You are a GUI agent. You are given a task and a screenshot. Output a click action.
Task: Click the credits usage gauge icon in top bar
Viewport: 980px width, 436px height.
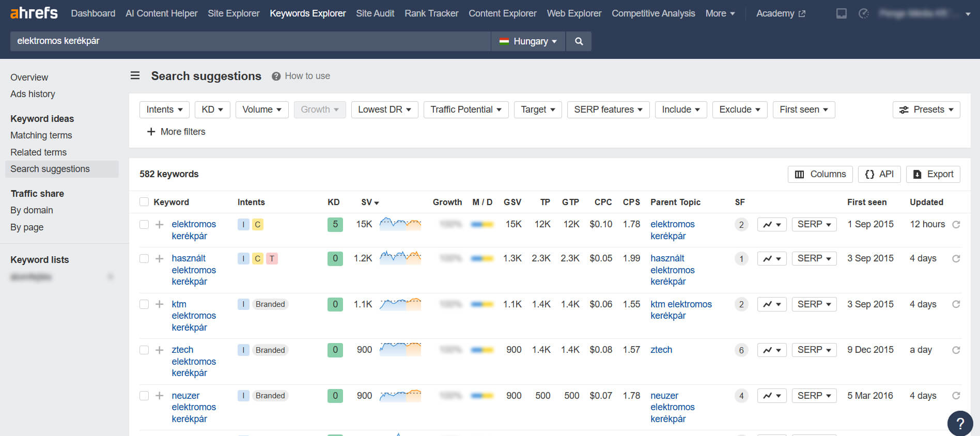864,13
